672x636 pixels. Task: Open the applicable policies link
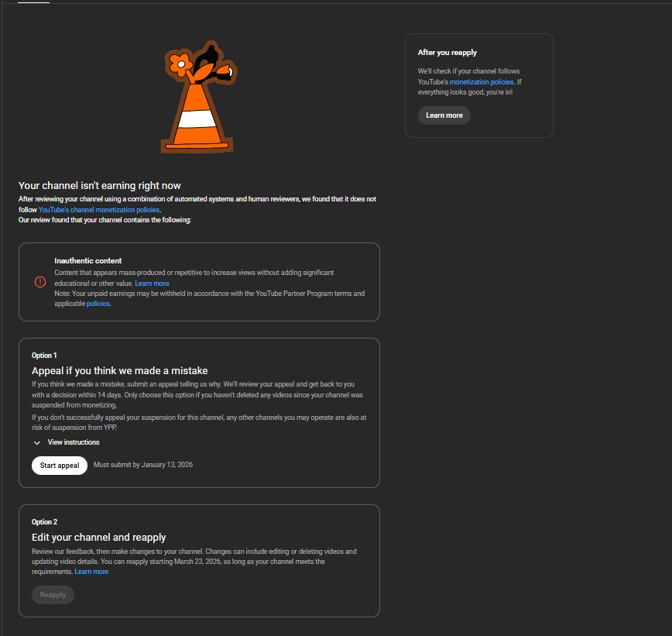click(x=98, y=304)
